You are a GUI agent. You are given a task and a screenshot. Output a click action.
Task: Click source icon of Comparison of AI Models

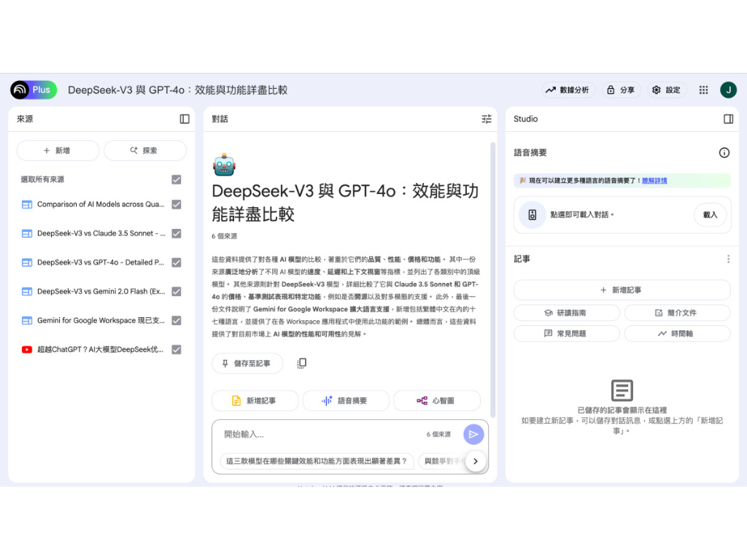point(27,204)
